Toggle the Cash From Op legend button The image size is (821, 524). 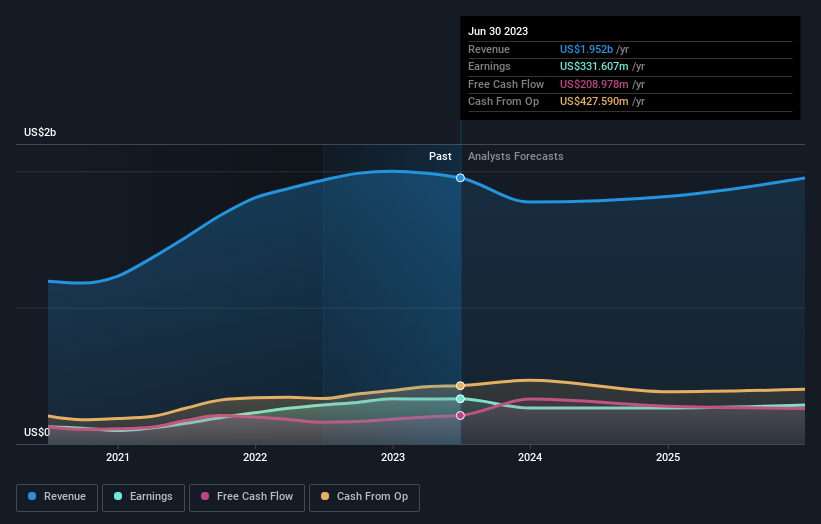tap(364, 497)
